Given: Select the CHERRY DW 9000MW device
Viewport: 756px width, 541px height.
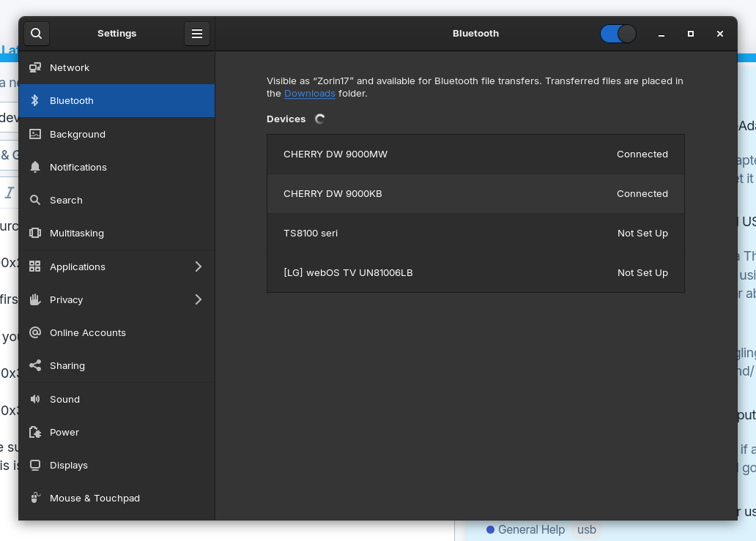Looking at the screenshot, I should tap(475, 154).
